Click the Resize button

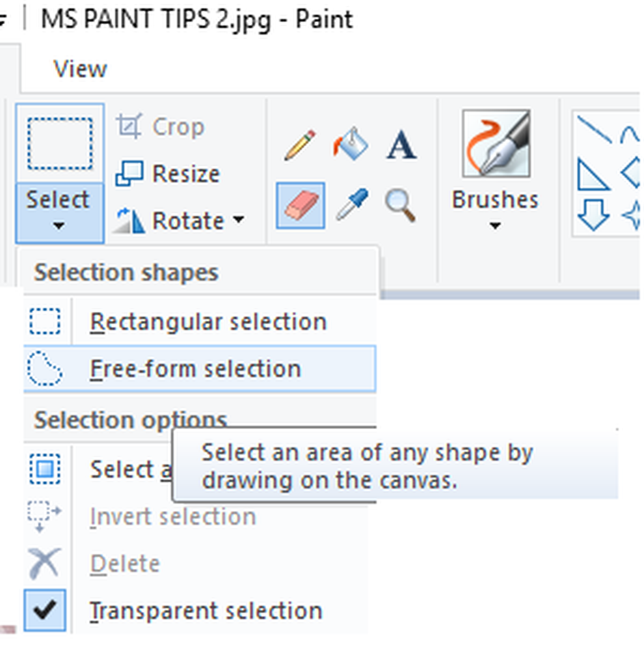(168, 174)
